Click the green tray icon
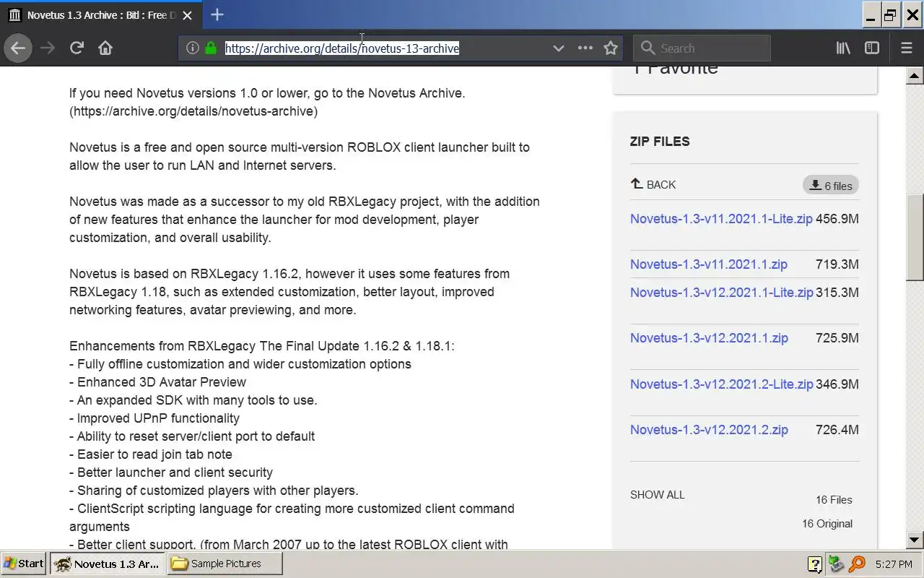The height and width of the screenshot is (578, 924). [836, 564]
